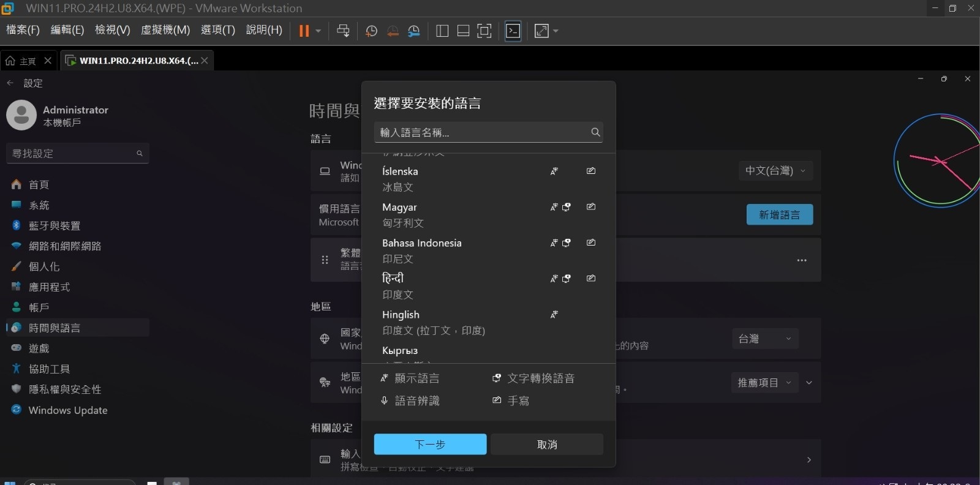
Task: Select Íslenska 冰島文 in language list
Action: pos(488,179)
